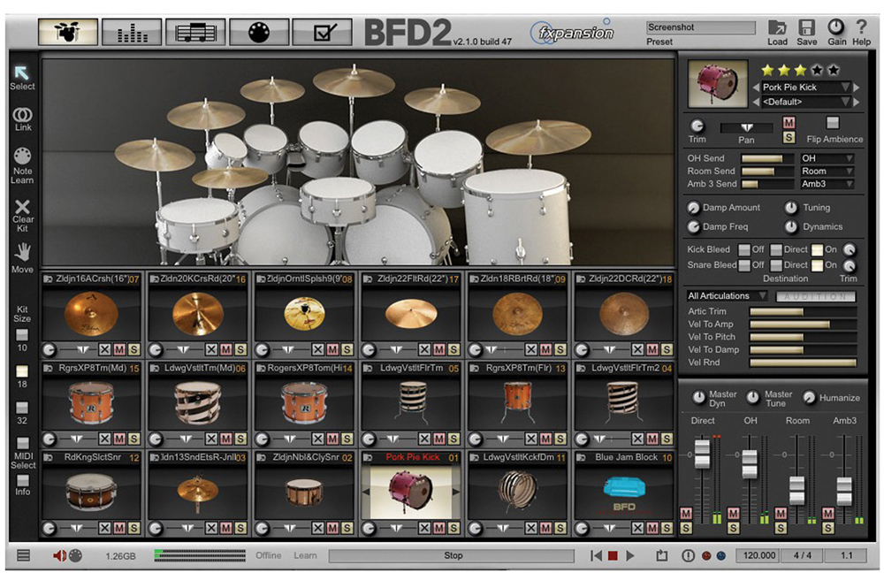The width and height of the screenshot is (884, 588).
Task: Open the Pork Pie Kick kit-piece dropdown
Action: tap(805, 87)
